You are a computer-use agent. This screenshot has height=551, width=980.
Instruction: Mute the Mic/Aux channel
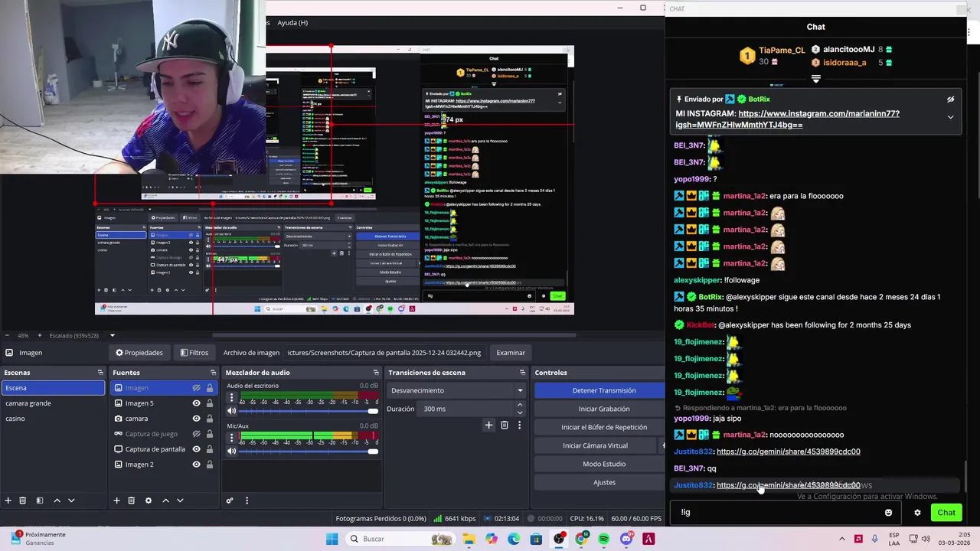[x=232, y=451]
